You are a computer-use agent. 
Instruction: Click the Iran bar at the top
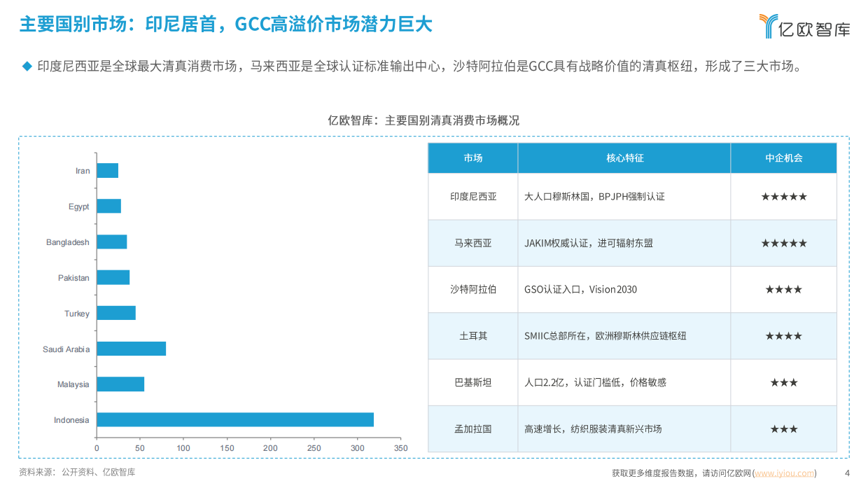point(107,170)
